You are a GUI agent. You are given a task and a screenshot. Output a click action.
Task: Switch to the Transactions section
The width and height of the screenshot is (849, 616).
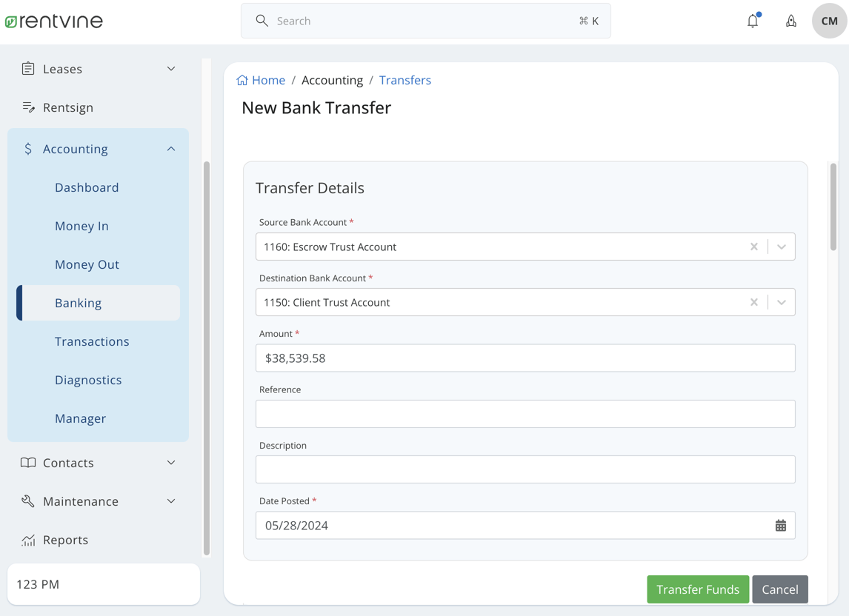[x=92, y=341]
